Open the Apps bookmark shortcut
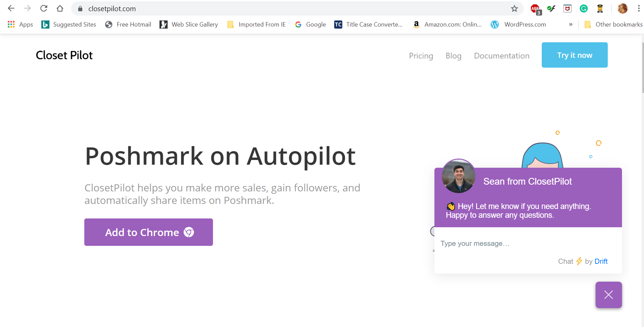 [20, 24]
